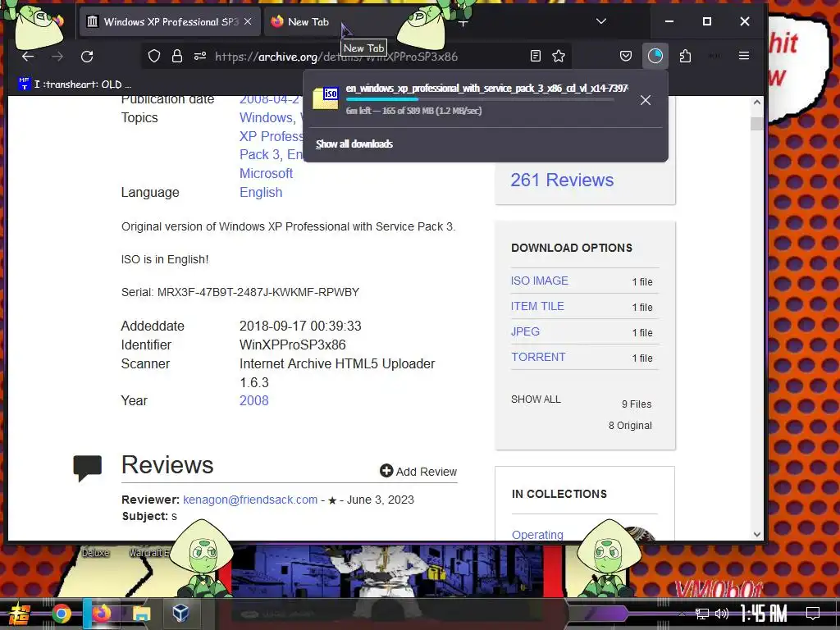The height and width of the screenshot is (630, 840).
Task: Choose the ITEM TILE download option
Action: pyautogui.click(x=537, y=307)
